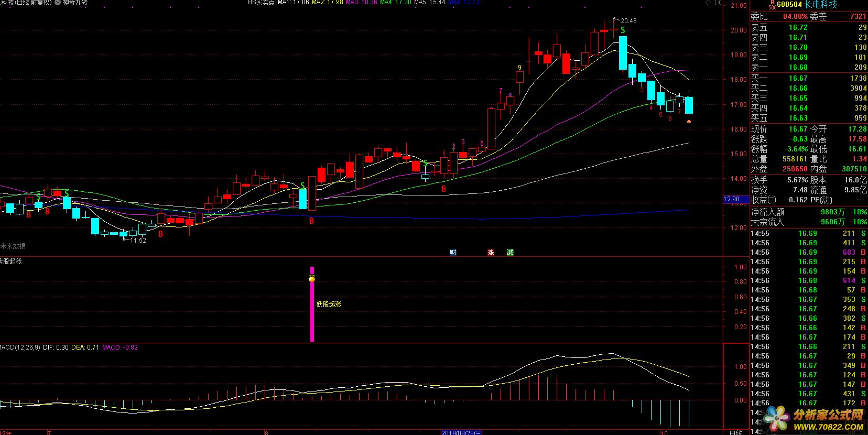Click the 未来数据 label on chart
The width and height of the screenshot is (868, 435).
pyautogui.click(x=13, y=246)
